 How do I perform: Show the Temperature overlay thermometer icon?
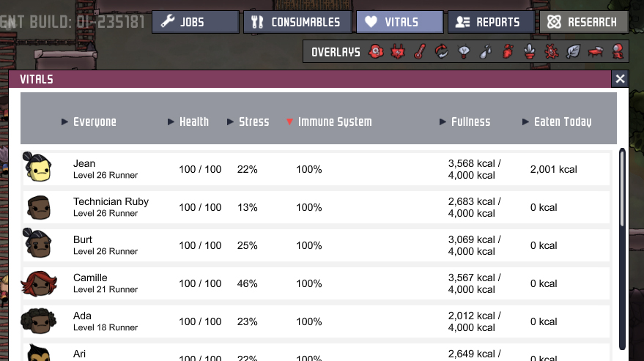tap(419, 52)
